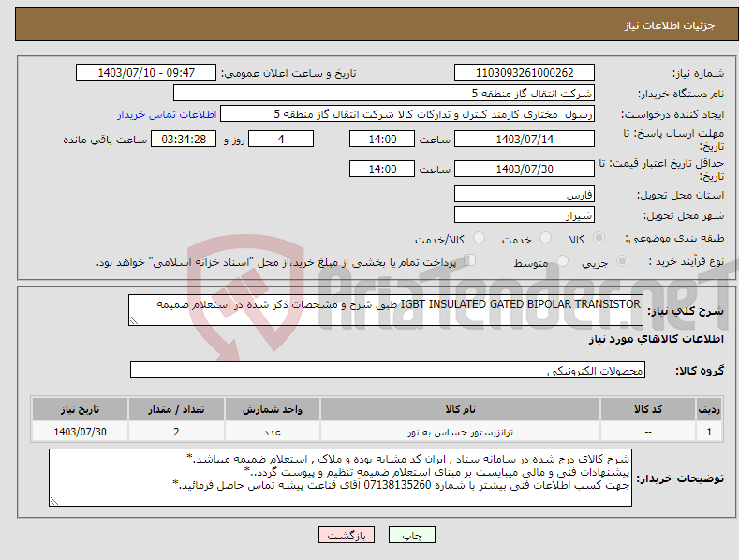Select the کالا/خدمت radio button
Image resolution: width=739 pixels, height=560 pixels.
(x=479, y=238)
